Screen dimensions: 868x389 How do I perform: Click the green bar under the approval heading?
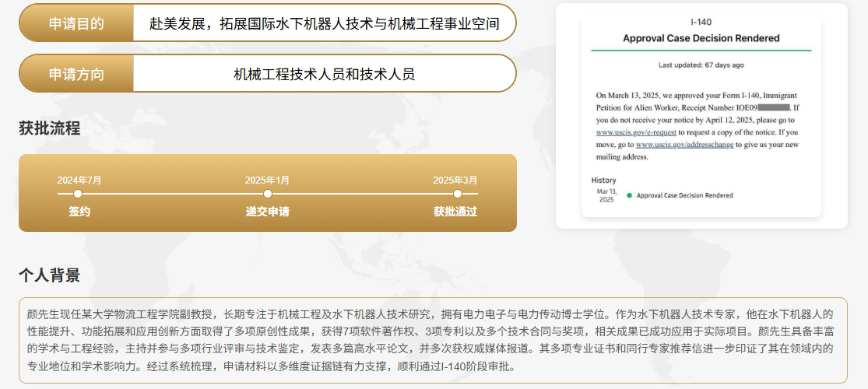click(x=701, y=51)
